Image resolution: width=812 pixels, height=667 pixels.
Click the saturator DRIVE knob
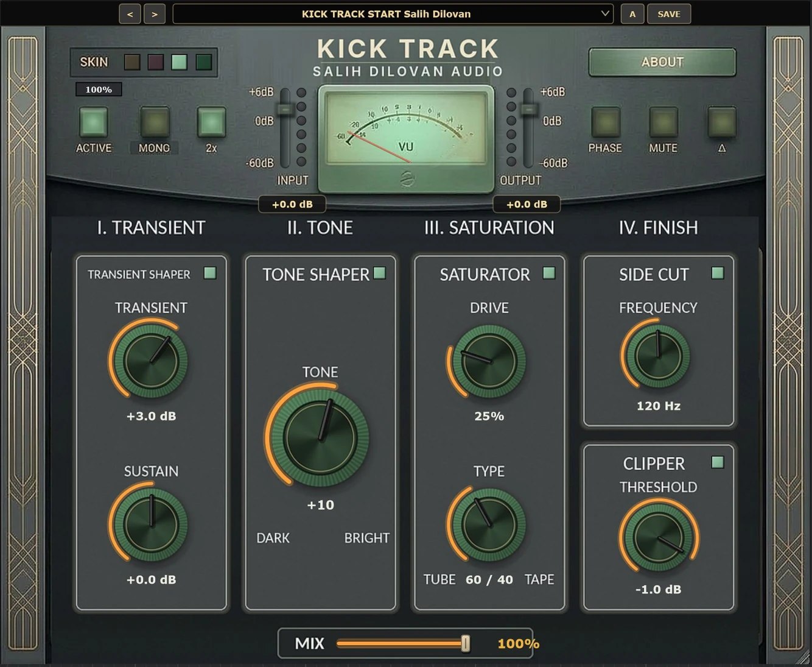tap(489, 361)
